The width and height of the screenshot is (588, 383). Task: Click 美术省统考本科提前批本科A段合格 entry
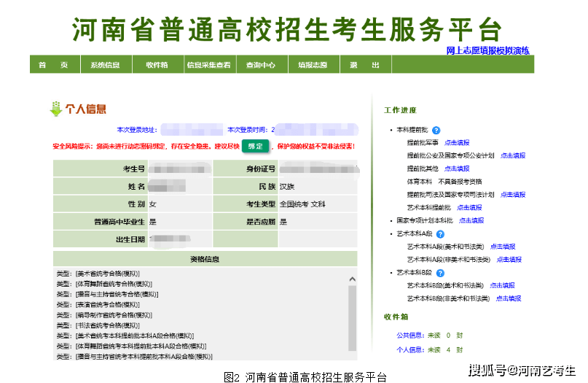pos(135,336)
